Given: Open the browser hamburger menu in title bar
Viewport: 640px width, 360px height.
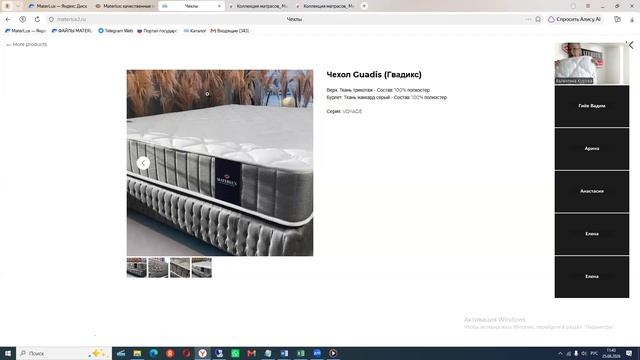Looking at the screenshot, I should pyautogui.click(x=588, y=6).
